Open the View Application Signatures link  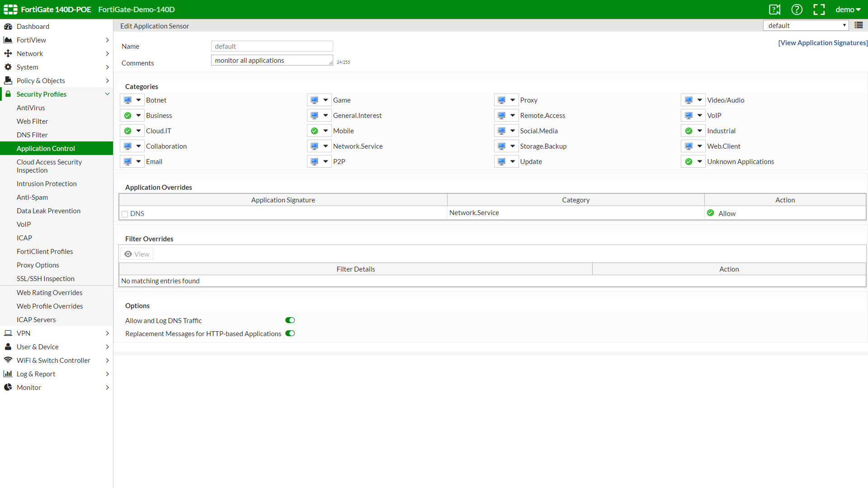click(x=822, y=43)
